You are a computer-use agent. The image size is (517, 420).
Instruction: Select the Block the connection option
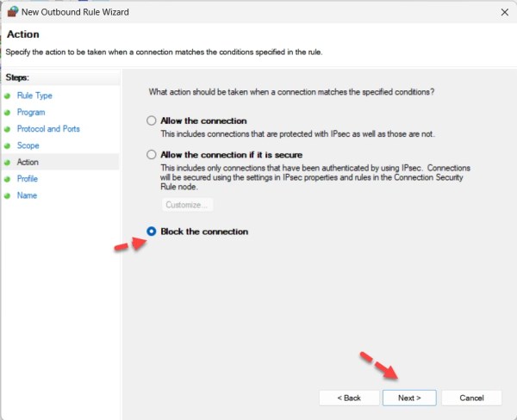(153, 232)
